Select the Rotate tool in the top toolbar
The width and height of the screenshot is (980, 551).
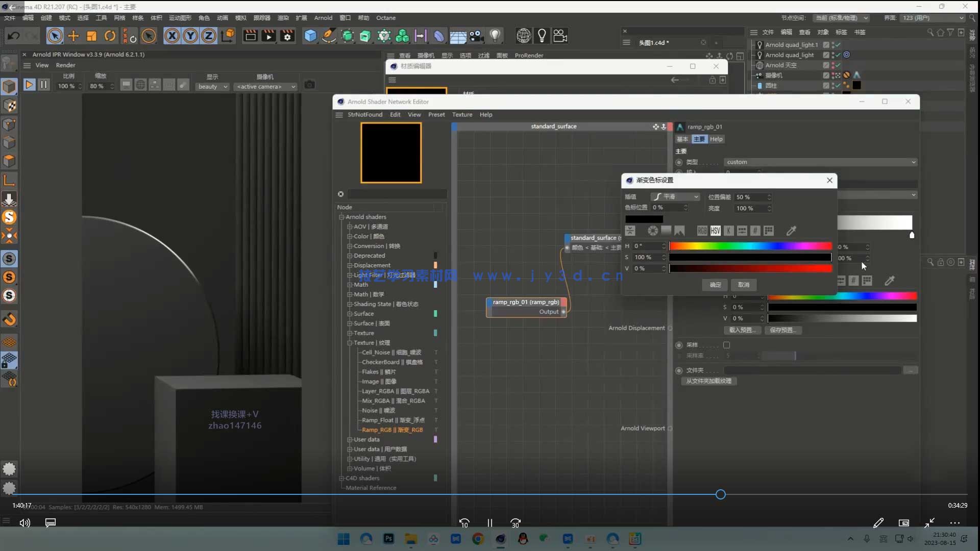[x=110, y=36]
